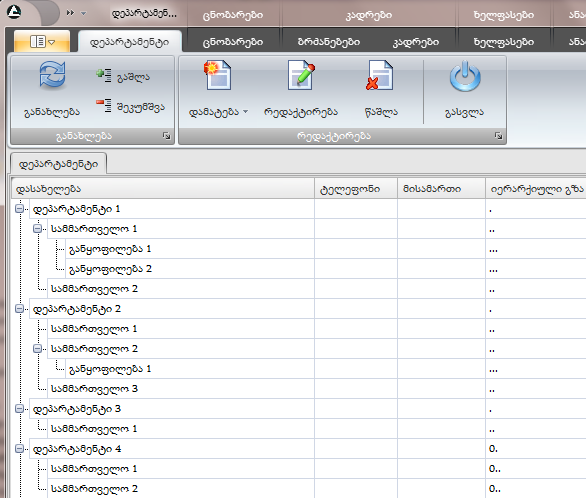
Task: Click the შეკუმშვა collapse-all icon
Action: tap(104, 105)
